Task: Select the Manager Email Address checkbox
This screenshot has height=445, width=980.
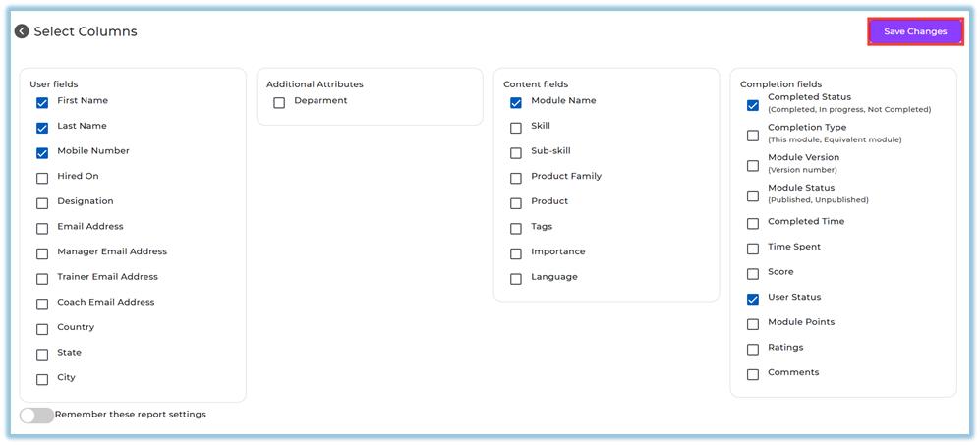Action: tap(42, 253)
